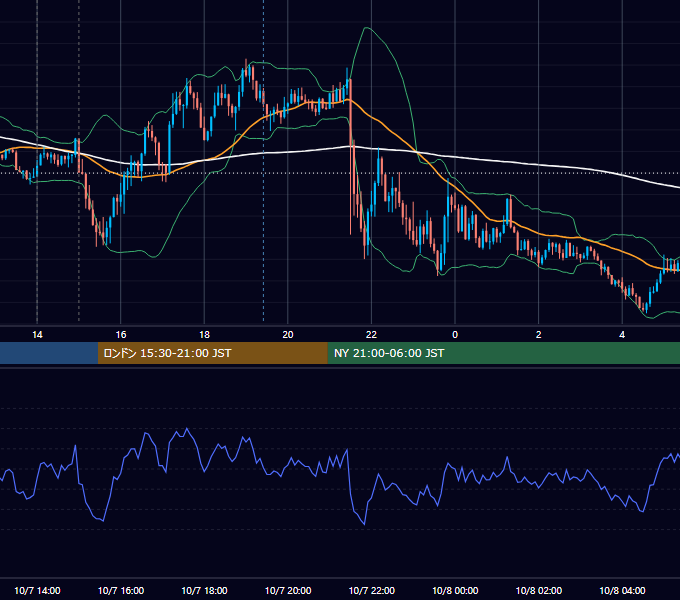
Task: Click the 10/8 02:00 time label
Action: (x=539, y=590)
